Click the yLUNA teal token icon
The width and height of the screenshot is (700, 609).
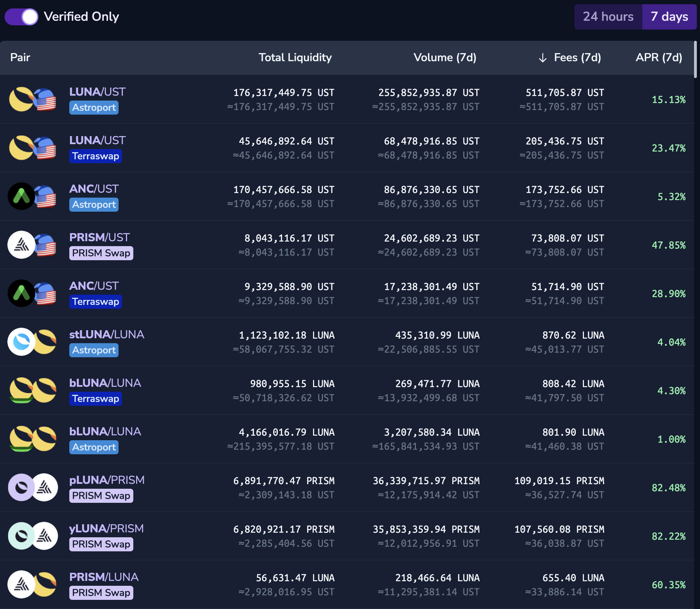click(21, 536)
